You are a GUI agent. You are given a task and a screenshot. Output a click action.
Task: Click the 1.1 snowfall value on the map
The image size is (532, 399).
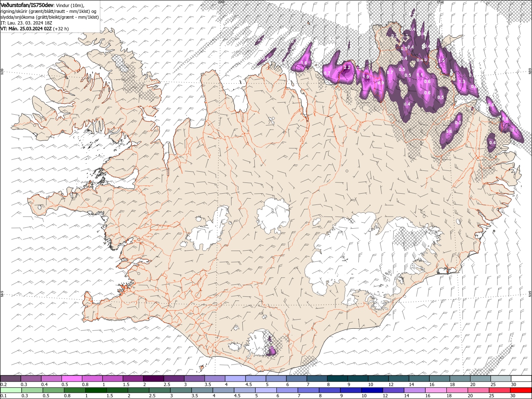point(420,75)
